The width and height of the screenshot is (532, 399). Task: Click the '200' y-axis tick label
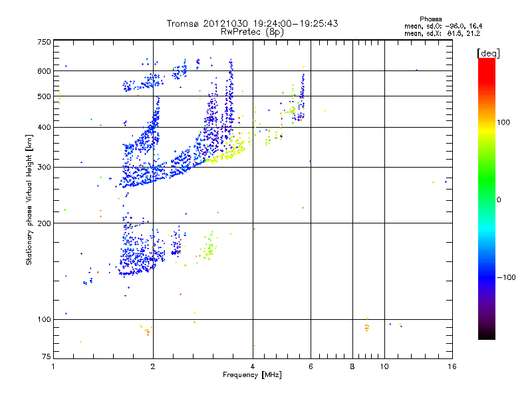point(44,223)
